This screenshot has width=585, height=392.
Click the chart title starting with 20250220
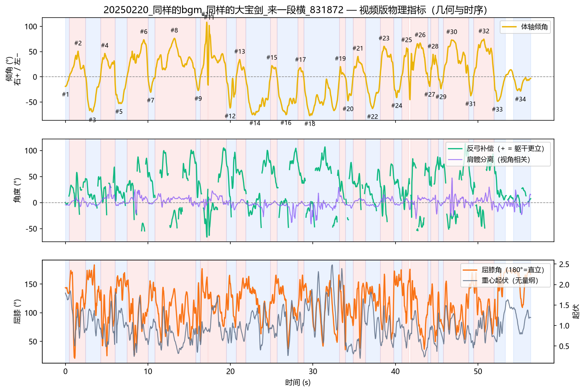pyautogui.click(x=295, y=10)
